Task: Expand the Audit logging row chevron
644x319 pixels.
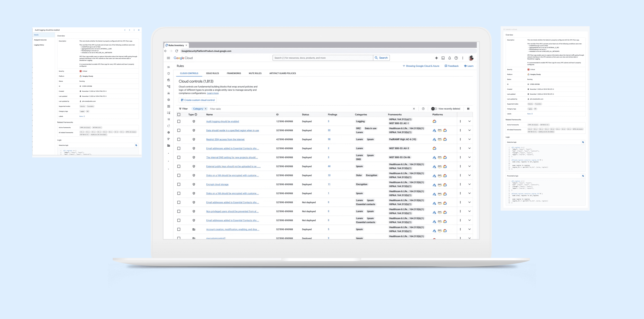Action: point(469,121)
